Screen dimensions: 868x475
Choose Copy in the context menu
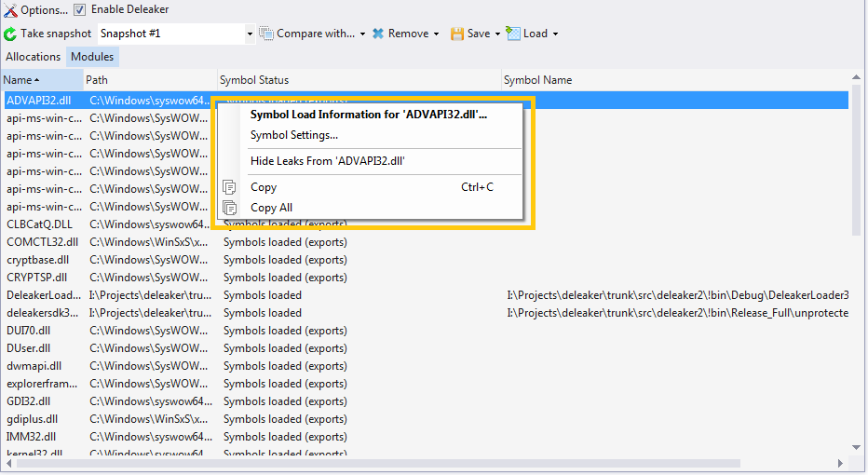[369, 187]
